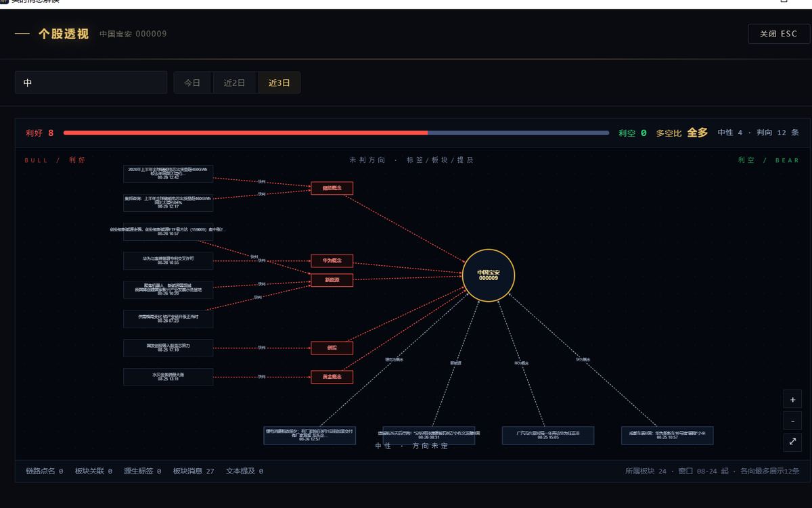Open the neutral card dated 08-26 12:57
This screenshot has height=508, width=812.
coord(310,435)
